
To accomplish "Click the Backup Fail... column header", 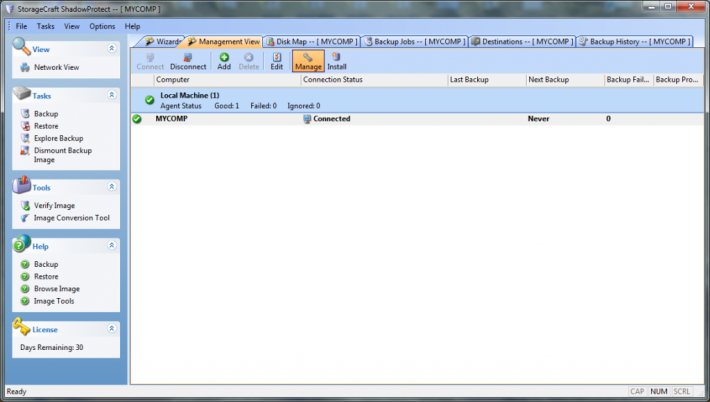I will [x=628, y=80].
